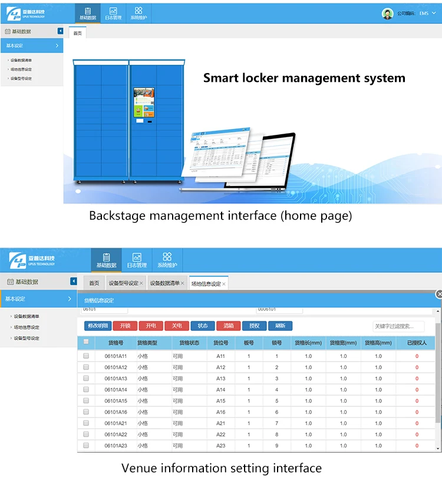Viewport: 442px width, 504px height.
Task: Open 日志管理 nav icon in venue setting screenshot
Action: pyautogui.click(x=137, y=260)
